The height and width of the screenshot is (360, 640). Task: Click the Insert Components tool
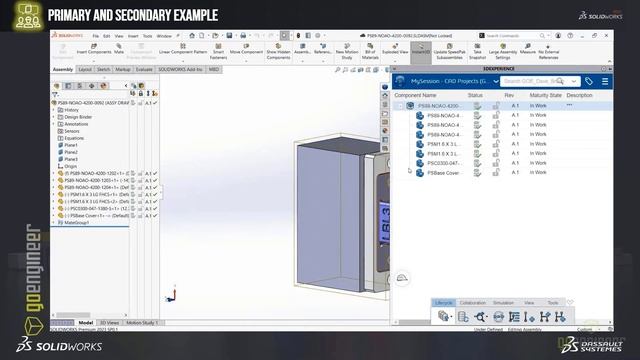tap(94, 49)
